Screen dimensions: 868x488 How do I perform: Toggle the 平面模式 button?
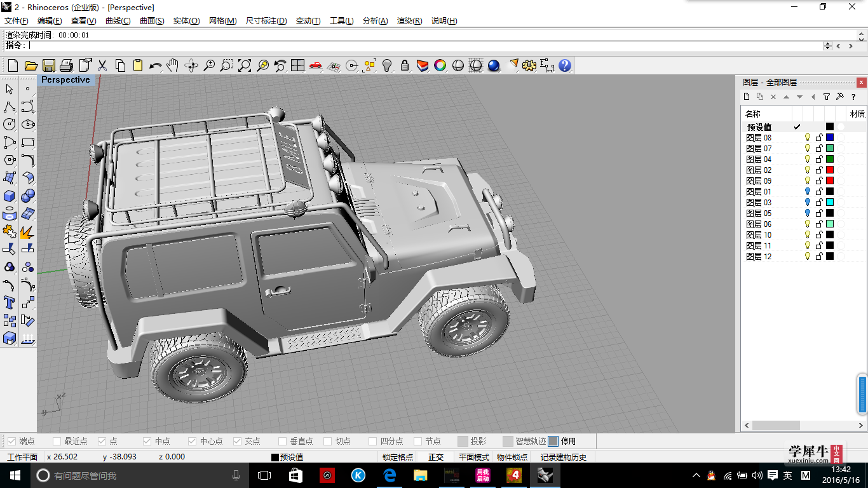(x=474, y=457)
